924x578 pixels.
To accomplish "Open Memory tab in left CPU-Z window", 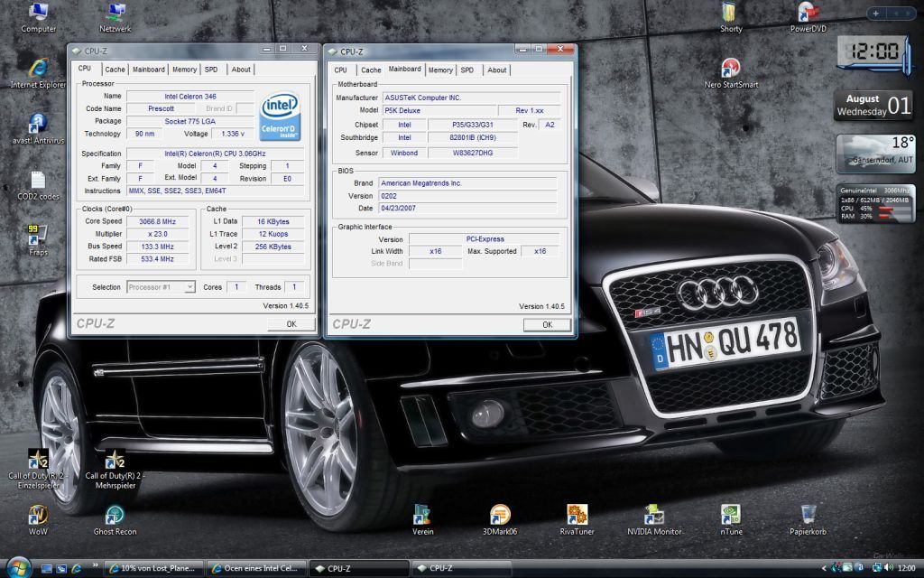I will pos(184,70).
